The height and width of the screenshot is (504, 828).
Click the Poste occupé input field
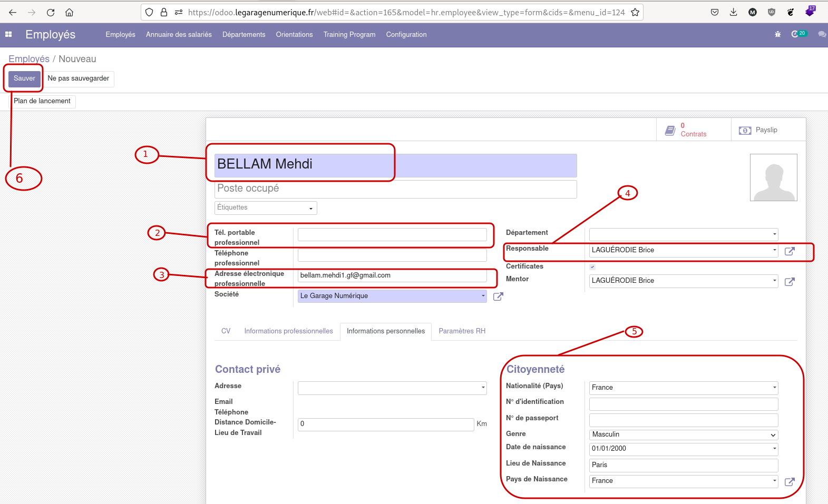pos(395,189)
